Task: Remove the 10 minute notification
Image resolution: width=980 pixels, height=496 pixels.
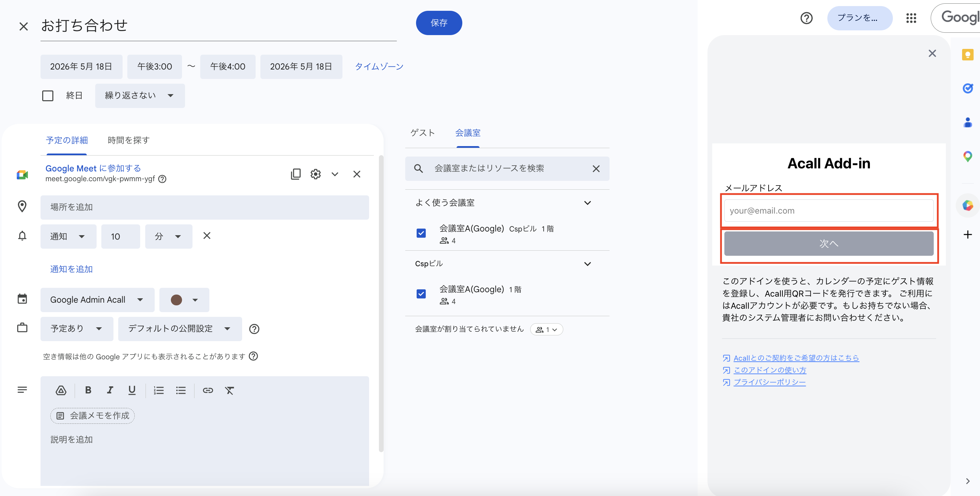Action: [x=207, y=236]
